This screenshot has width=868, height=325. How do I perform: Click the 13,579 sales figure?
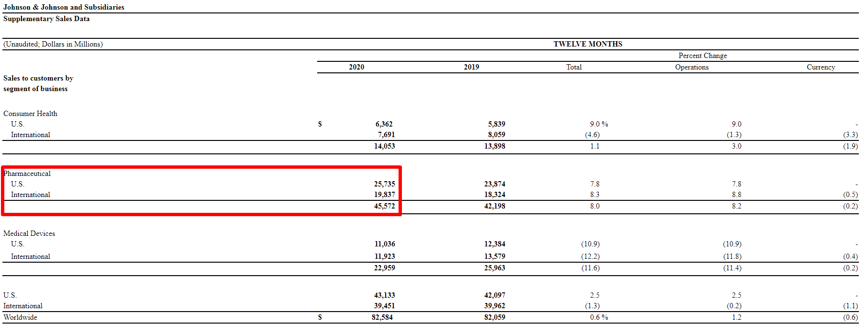coord(495,256)
